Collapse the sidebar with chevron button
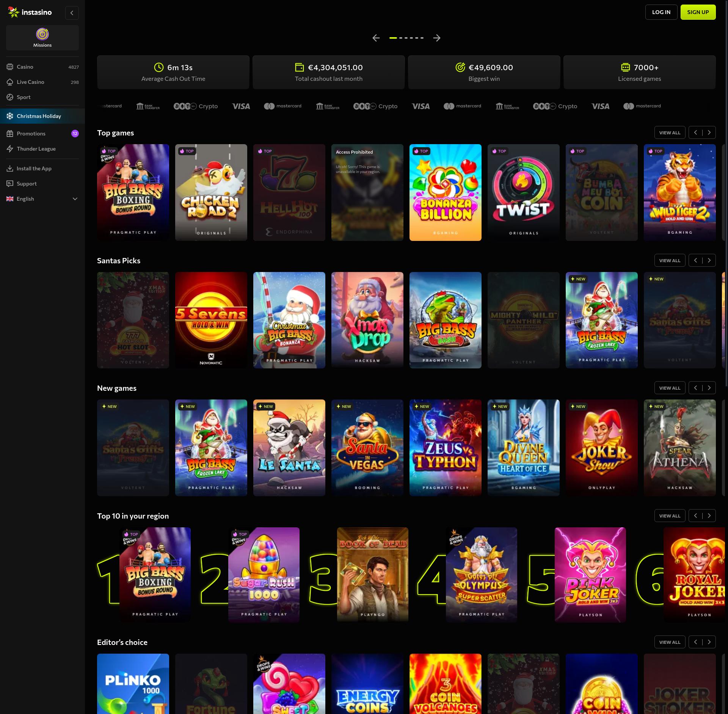Viewport: 728px width, 714px height. [72, 13]
